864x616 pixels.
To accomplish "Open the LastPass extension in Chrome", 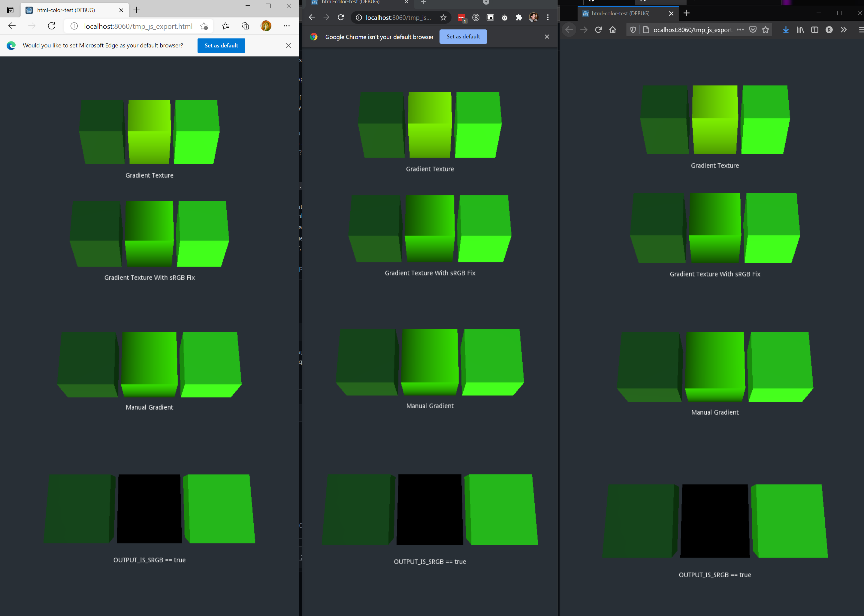I will [x=462, y=17].
